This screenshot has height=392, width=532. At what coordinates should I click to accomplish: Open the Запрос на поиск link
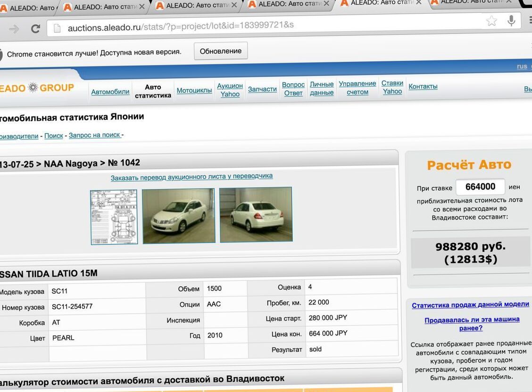pyautogui.click(x=95, y=135)
